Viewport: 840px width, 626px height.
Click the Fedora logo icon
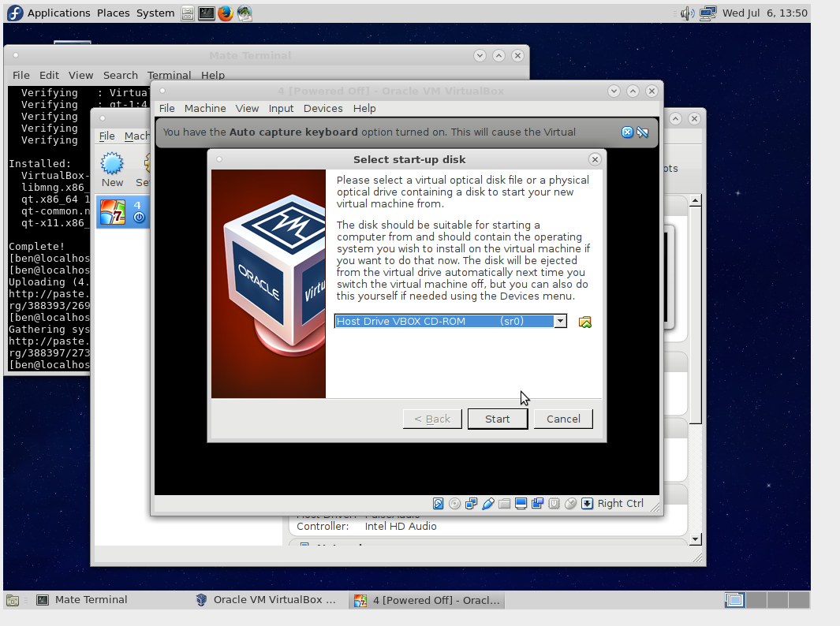pos(15,13)
